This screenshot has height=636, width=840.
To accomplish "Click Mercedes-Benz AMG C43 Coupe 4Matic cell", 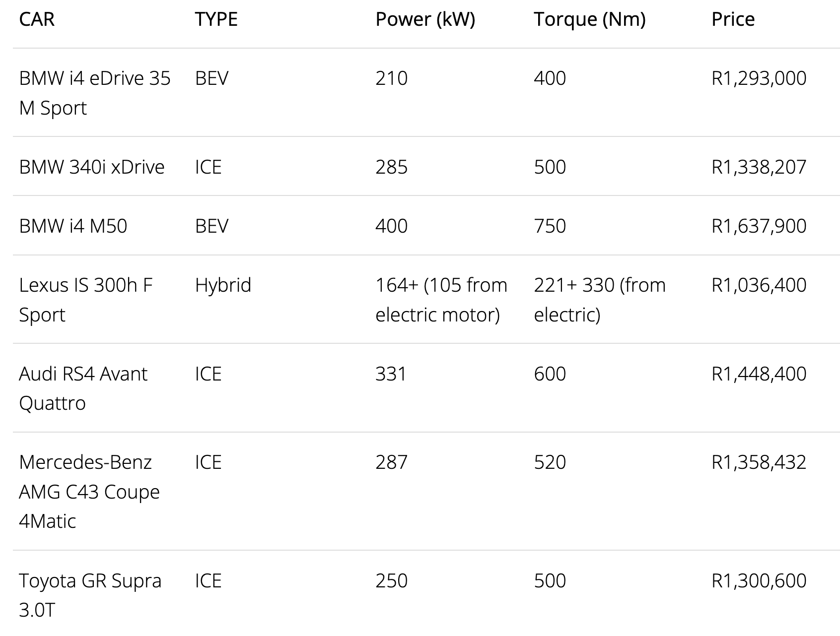I will 89,491.
